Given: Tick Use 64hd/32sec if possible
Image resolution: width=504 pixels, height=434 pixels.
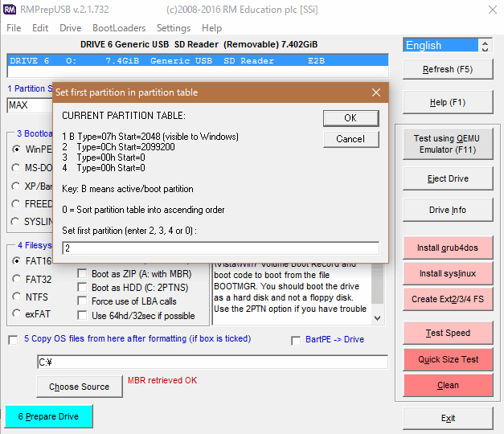Looking at the screenshot, I should tap(82, 315).
